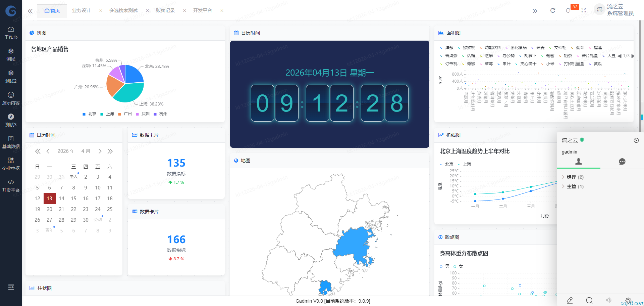Toggle the 北京 legend in pie chart
Image resolution: width=644 pixels, height=306 pixels.
tap(90, 114)
